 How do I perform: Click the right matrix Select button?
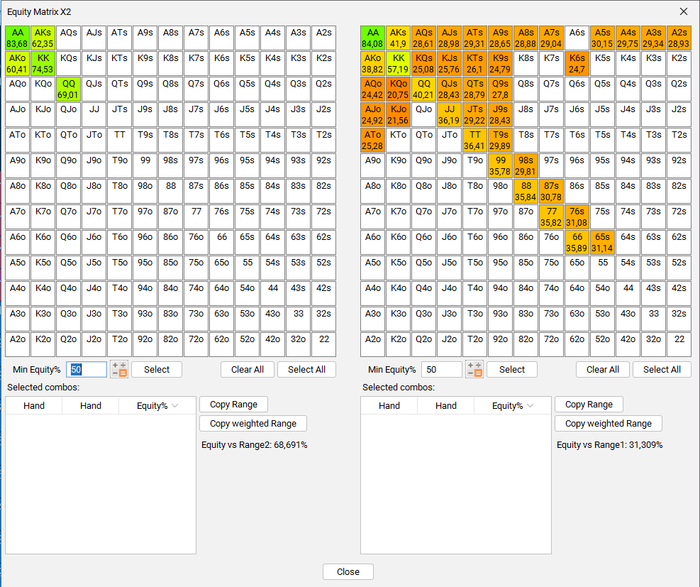(512, 370)
